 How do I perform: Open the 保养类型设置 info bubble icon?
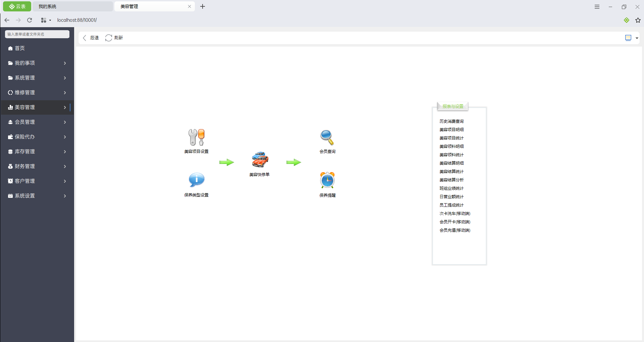[x=196, y=180]
